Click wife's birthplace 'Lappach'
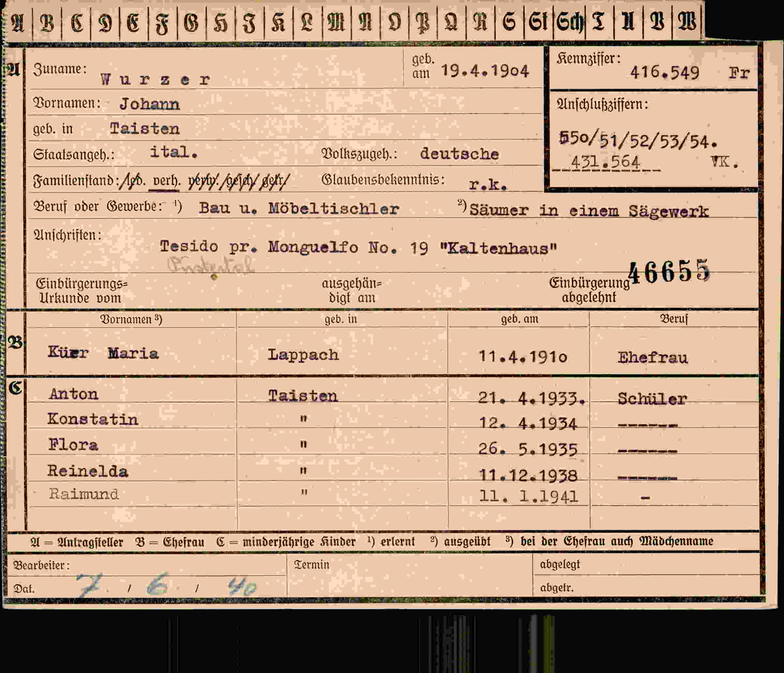The image size is (784, 673). 303,355
